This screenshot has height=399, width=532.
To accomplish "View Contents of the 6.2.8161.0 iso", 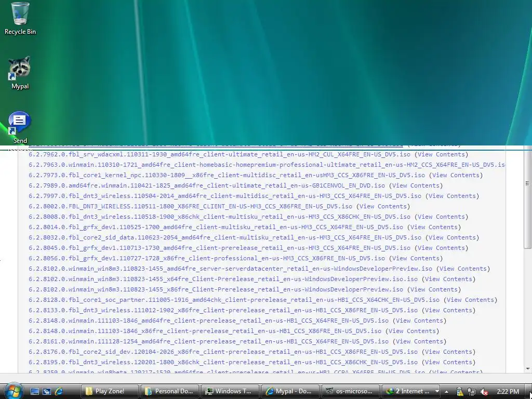I will pos(419,341).
